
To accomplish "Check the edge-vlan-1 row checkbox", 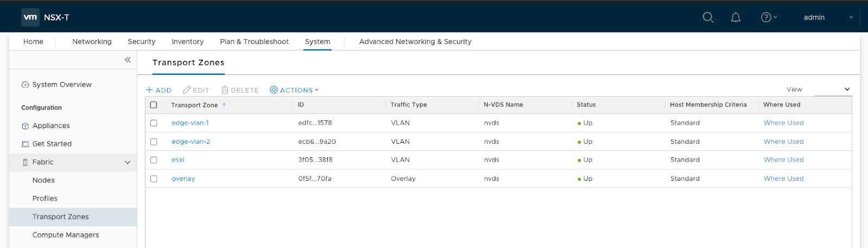I will pyautogui.click(x=154, y=123).
